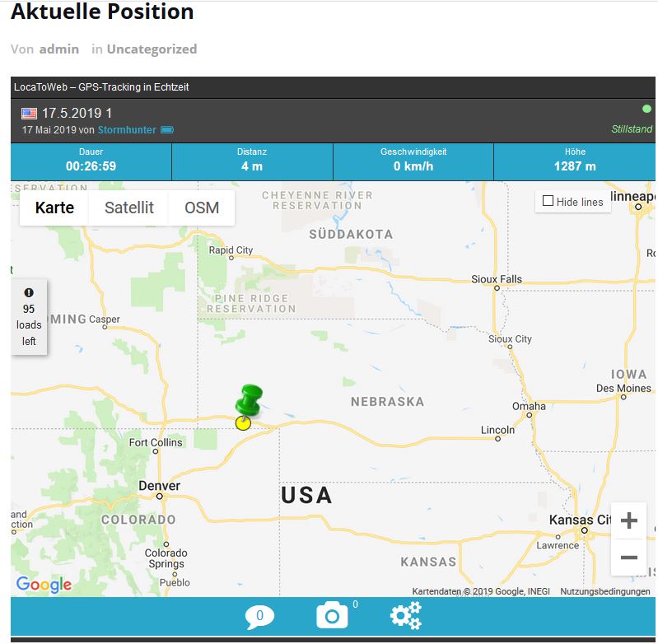Click the Omaha city label on the map

[x=529, y=406]
